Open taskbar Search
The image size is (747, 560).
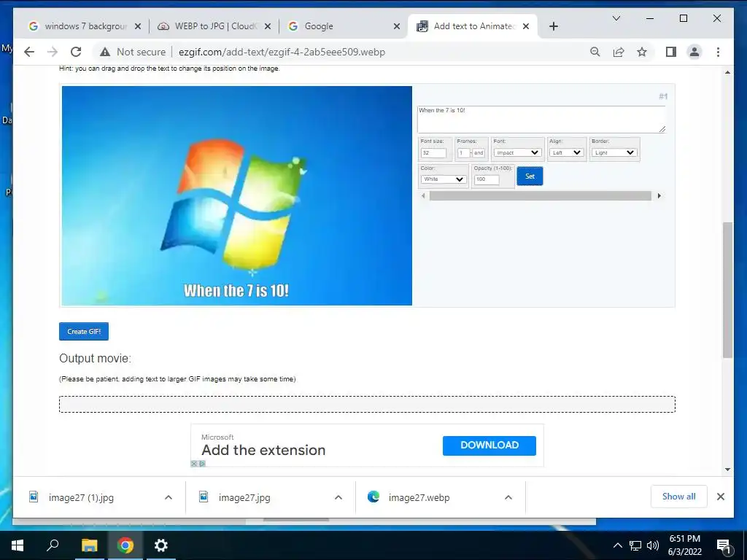[53, 545]
